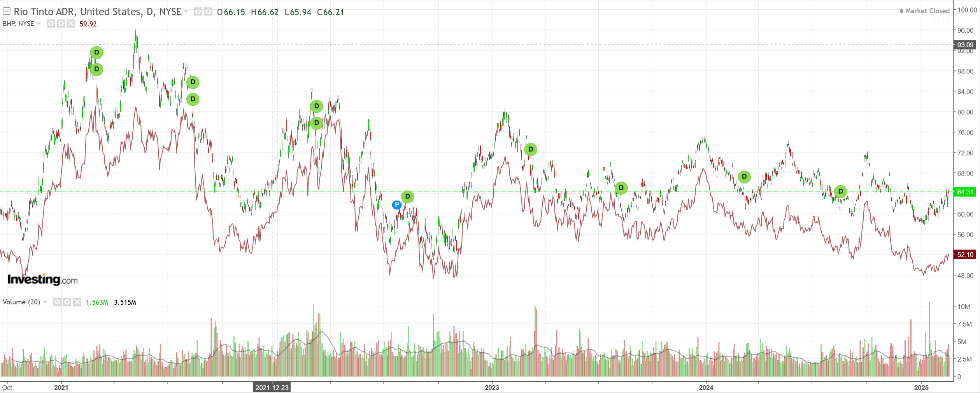The image size is (980, 393).
Task: Click the 7.5M volume axis label
Action: 964,324
